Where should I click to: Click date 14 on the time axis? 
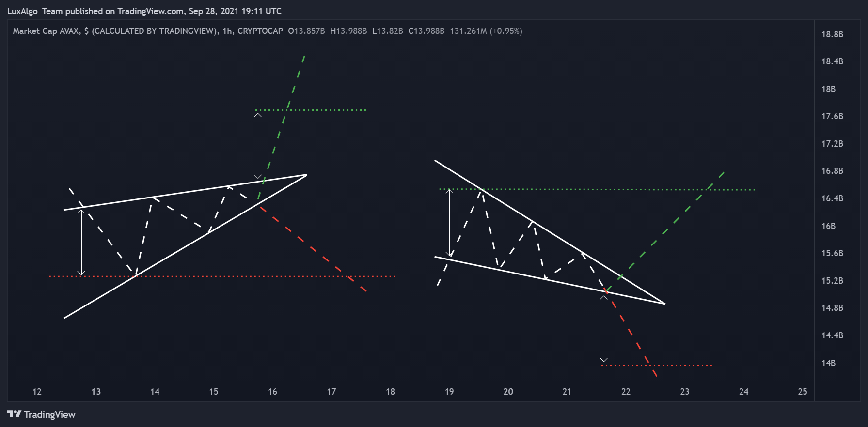tap(155, 392)
